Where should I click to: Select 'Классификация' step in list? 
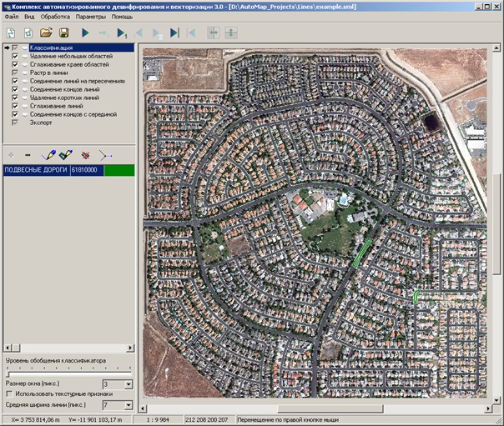[x=52, y=48]
